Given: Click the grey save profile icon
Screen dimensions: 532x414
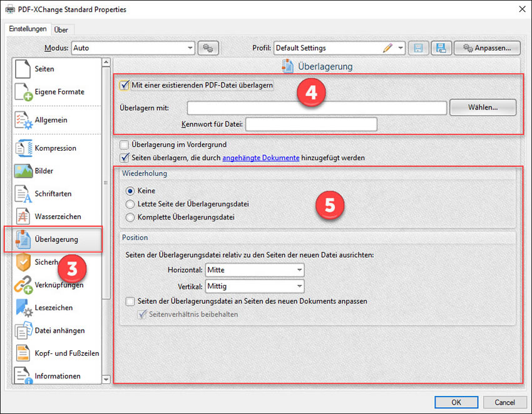Looking at the screenshot, I should (x=418, y=48).
